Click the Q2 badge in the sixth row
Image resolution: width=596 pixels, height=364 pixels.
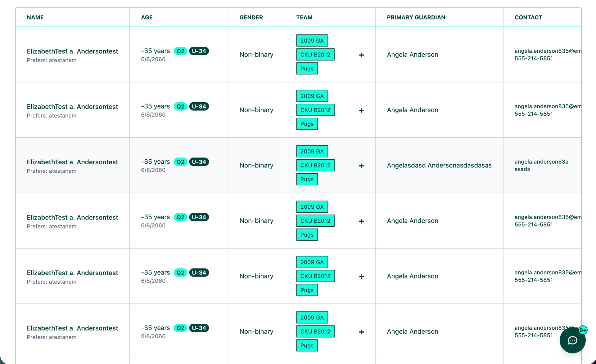click(x=180, y=328)
